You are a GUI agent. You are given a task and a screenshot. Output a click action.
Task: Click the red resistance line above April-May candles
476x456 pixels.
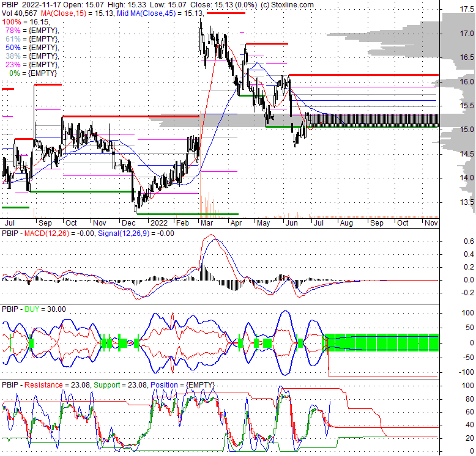267,43
